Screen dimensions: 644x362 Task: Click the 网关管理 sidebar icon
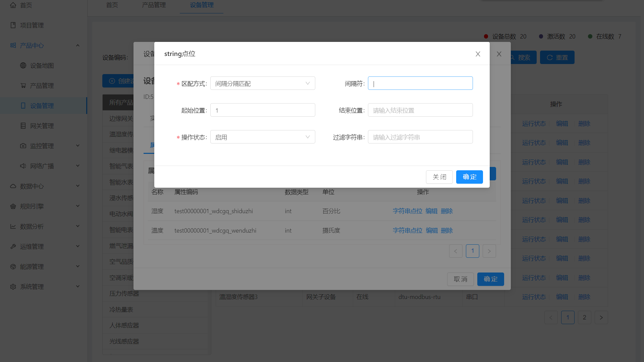pyautogui.click(x=23, y=126)
